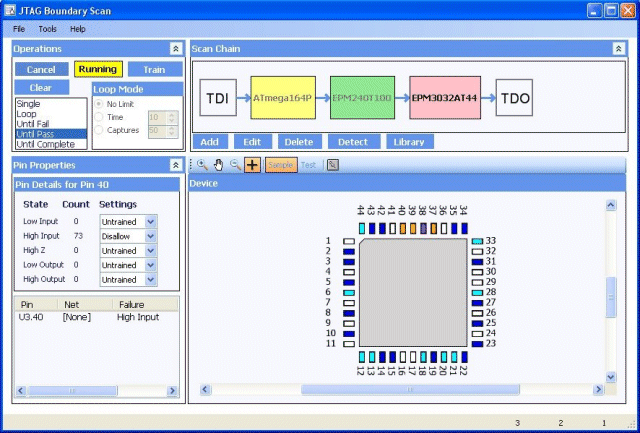Open the High Input settings dropdown

(x=128, y=236)
